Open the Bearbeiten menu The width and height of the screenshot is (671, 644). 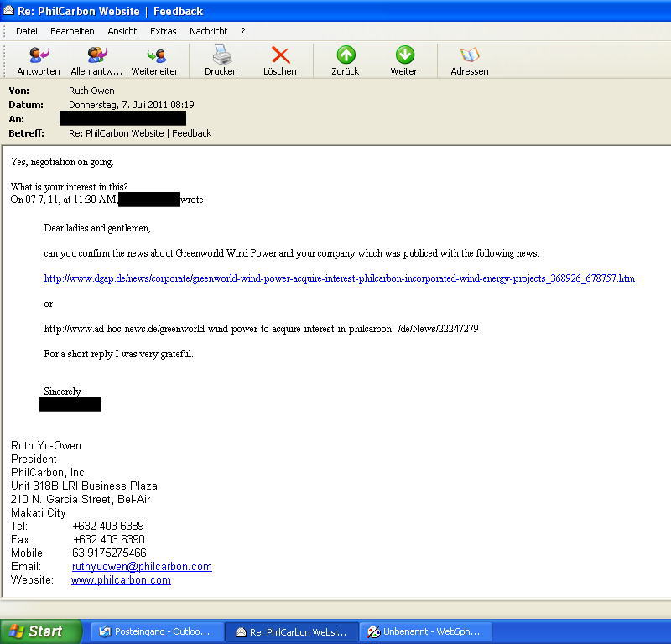(x=72, y=31)
